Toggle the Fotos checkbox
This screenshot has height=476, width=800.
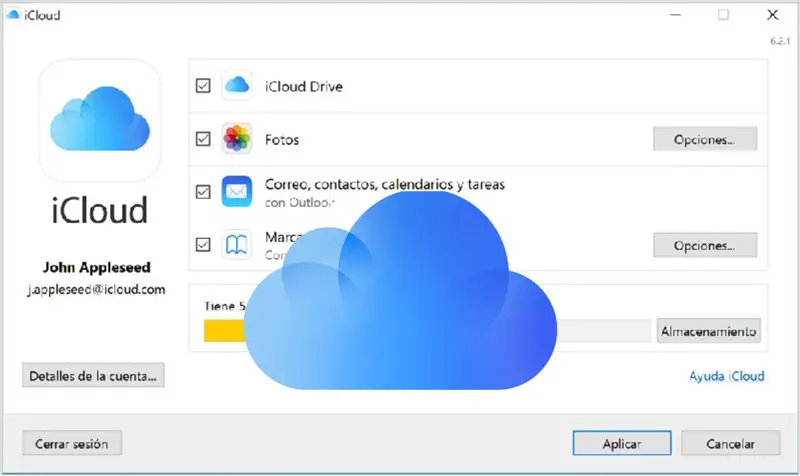(x=203, y=138)
